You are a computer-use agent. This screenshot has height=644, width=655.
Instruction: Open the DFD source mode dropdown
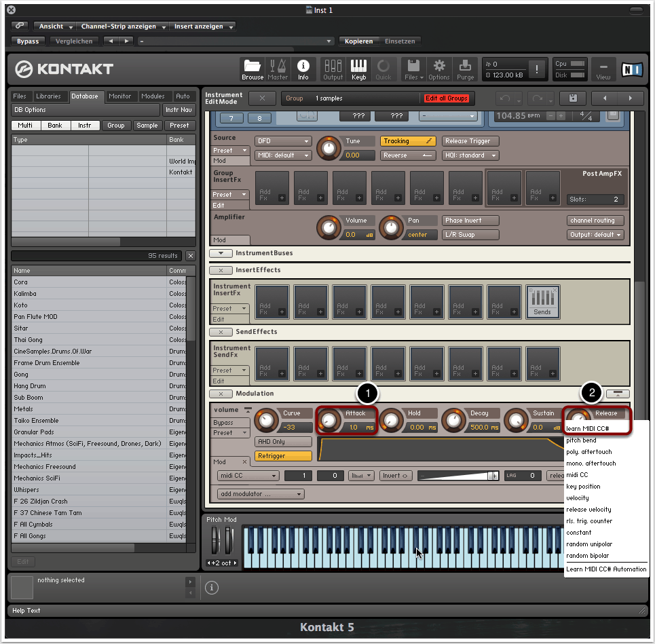point(283,141)
